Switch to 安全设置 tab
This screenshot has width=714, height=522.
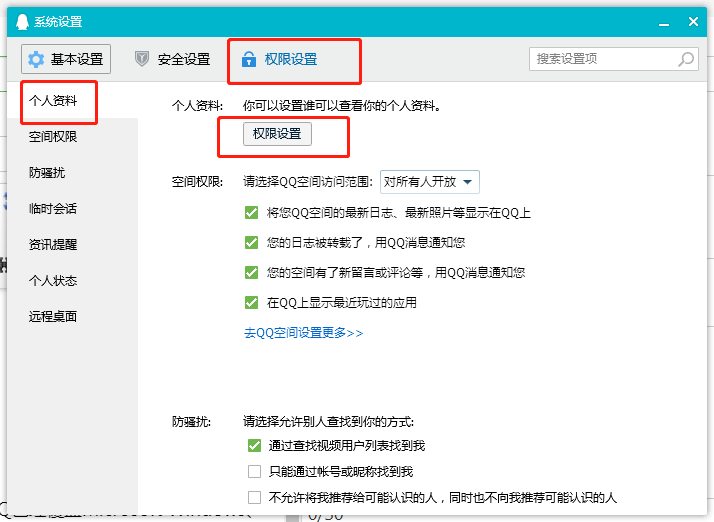[x=173, y=59]
